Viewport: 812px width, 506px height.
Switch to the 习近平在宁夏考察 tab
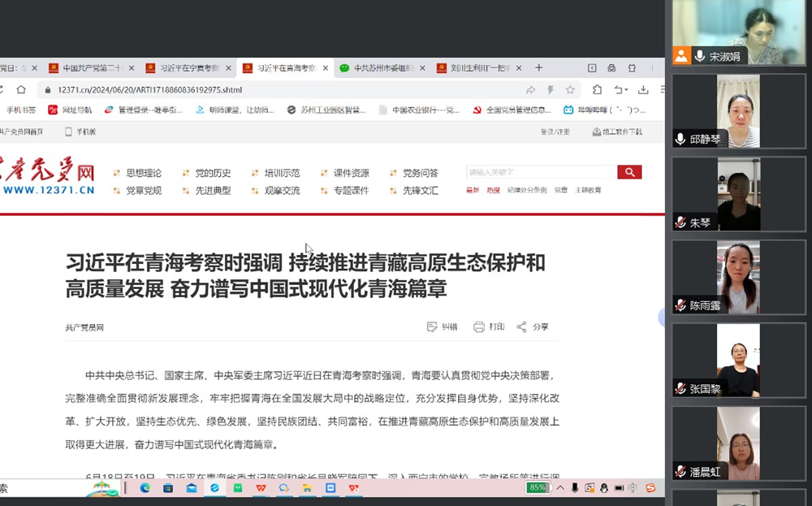click(189, 68)
